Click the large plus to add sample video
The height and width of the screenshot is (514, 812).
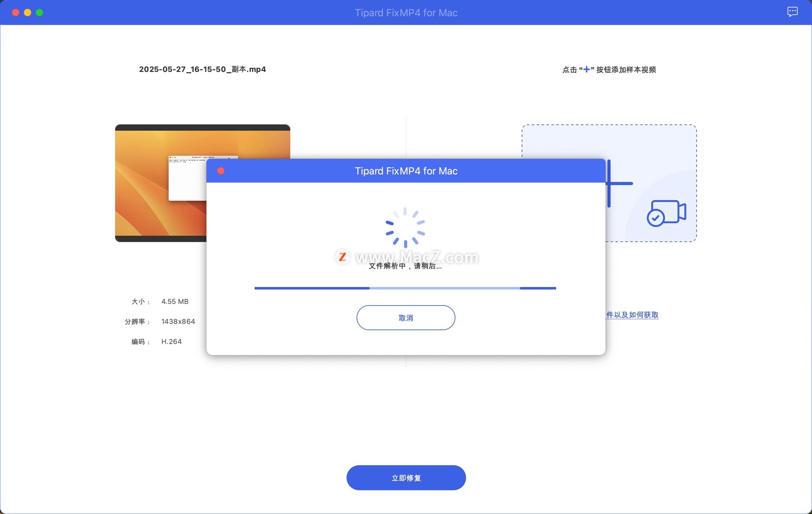(x=620, y=183)
